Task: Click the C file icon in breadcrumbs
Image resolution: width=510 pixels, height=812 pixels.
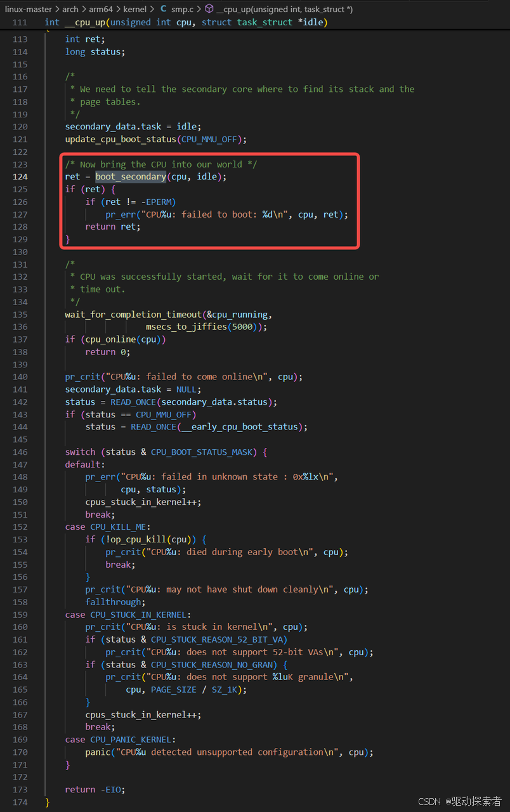Action: point(164,9)
